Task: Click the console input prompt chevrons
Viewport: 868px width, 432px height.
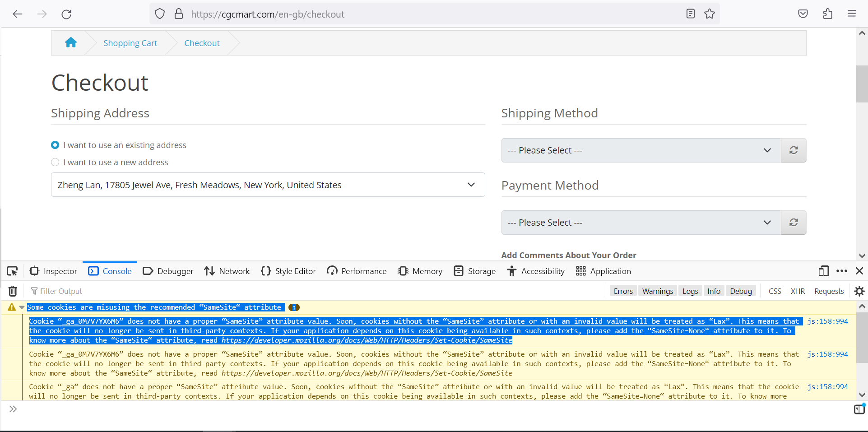Action: tap(13, 409)
